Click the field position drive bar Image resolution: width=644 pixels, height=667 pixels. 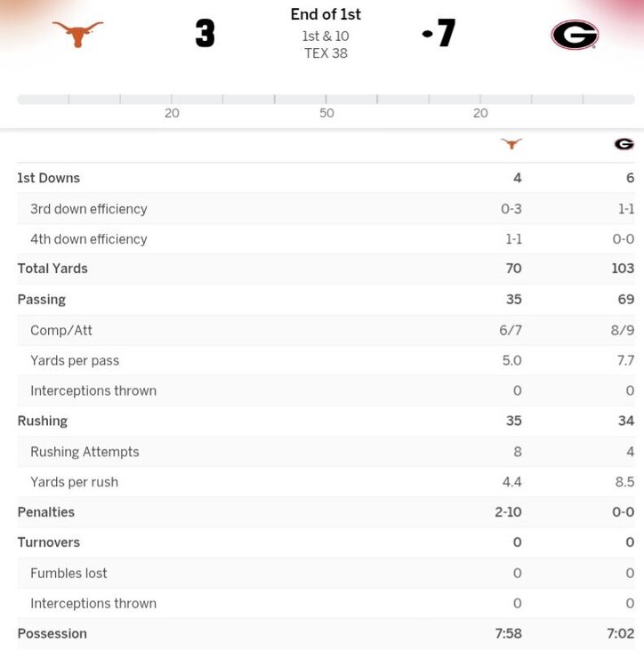click(x=326, y=99)
